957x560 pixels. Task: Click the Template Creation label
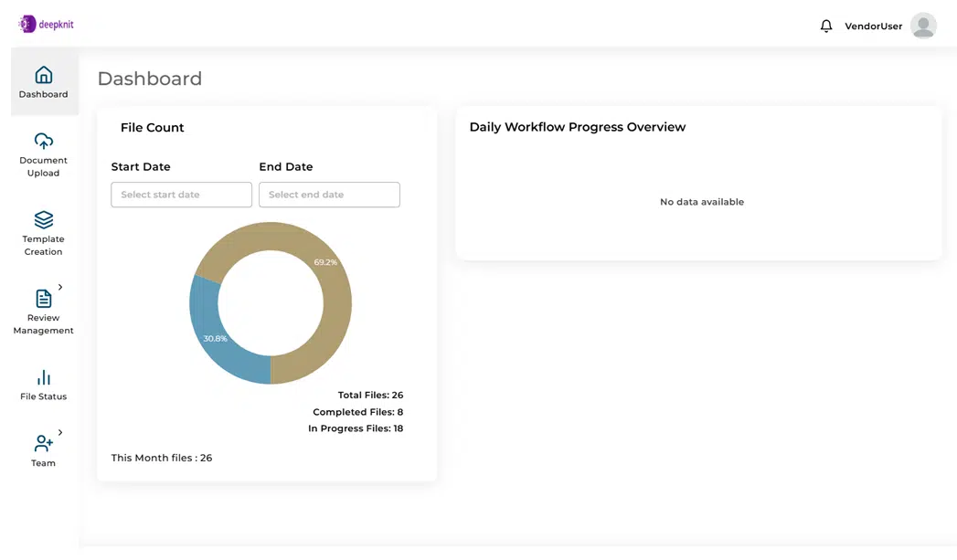(x=43, y=245)
